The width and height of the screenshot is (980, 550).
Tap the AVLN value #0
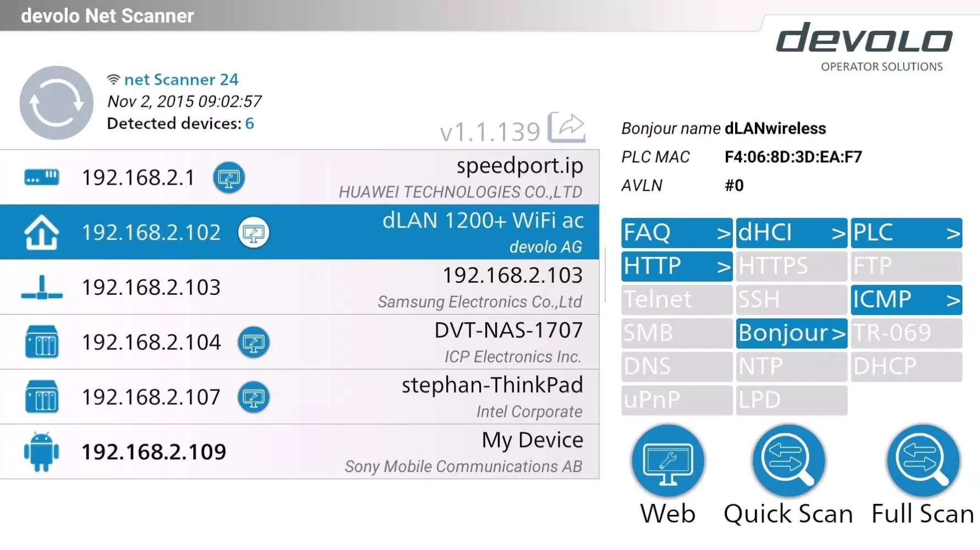tap(734, 185)
